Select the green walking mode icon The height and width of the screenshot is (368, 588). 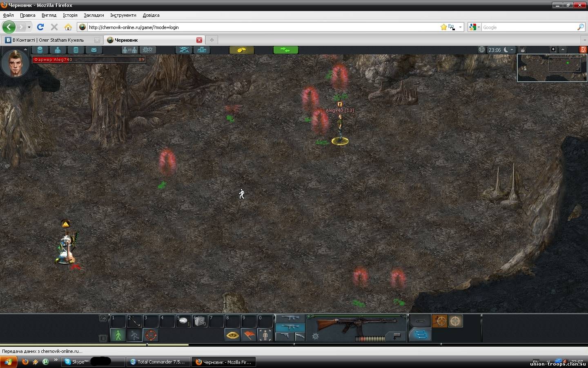tap(118, 335)
